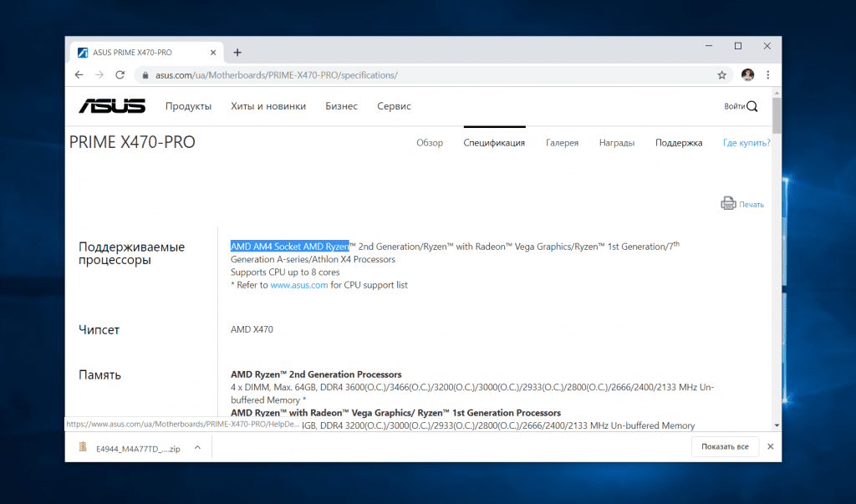Image resolution: width=856 pixels, height=504 pixels.
Task: Click the Где купить? link
Action: click(x=746, y=143)
